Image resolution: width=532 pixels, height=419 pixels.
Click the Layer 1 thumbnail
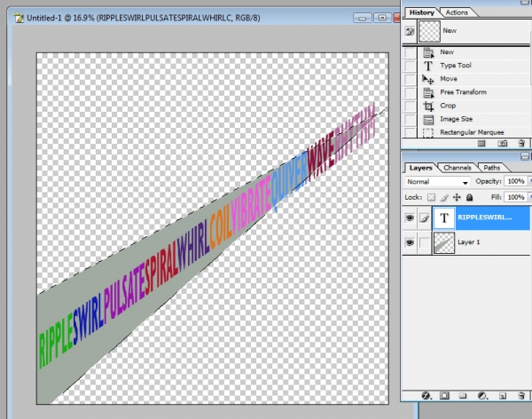point(444,242)
